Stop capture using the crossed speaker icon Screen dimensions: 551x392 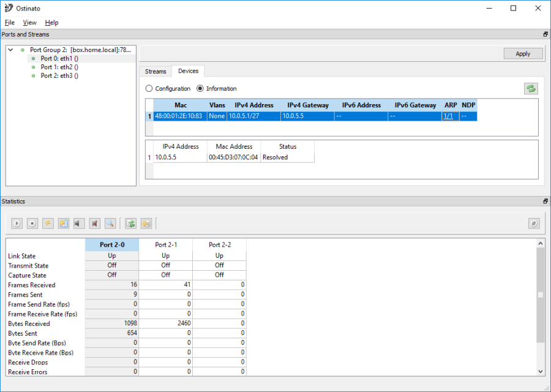tap(94, 223)
